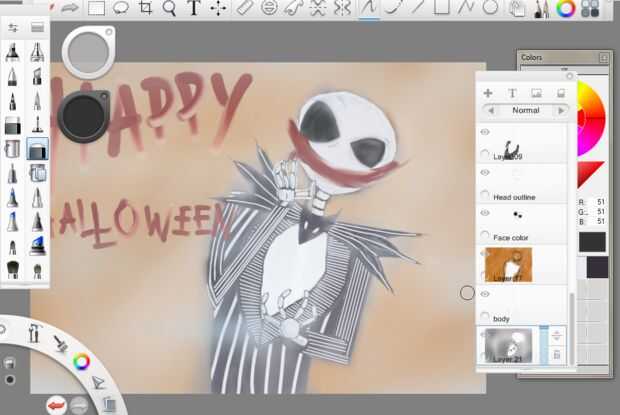Hide the body layer
The width and height of the screenshot is (620, 415).
click(485, 294)
